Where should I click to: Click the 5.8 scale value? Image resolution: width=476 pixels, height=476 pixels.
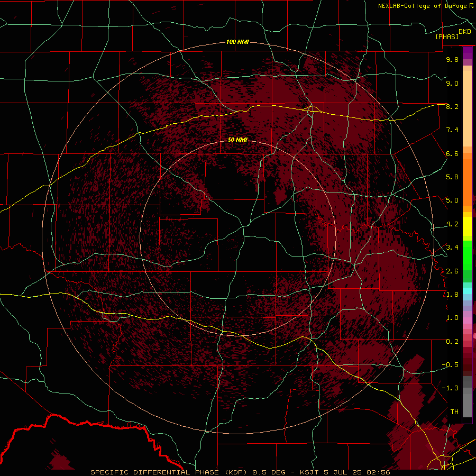tap(452, 177)
